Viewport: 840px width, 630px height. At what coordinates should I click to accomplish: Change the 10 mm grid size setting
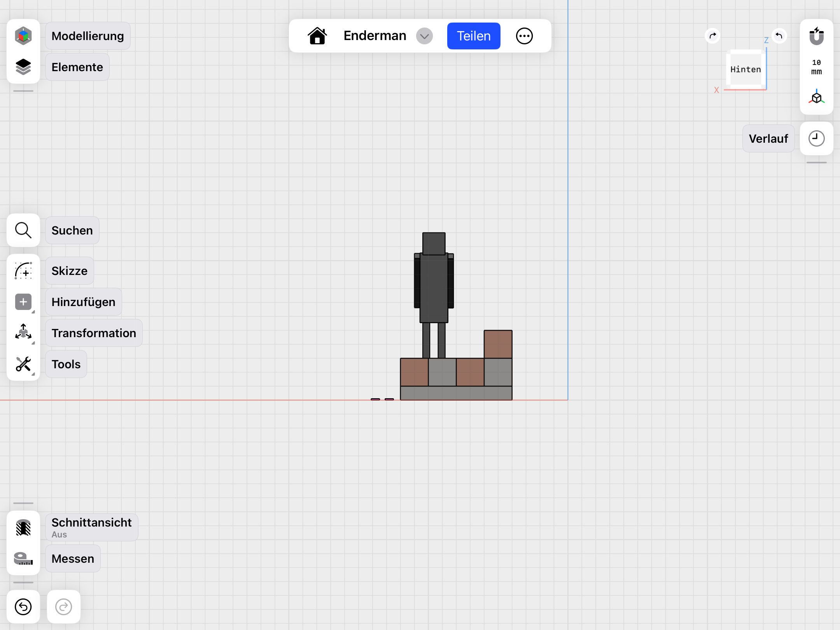click(x=817, y=67)
